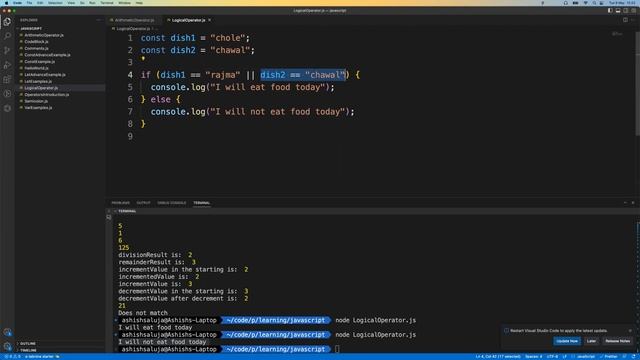The image size is (640, 360).
Task: Toggle primary sidebar layout icon in title bar
Action: pyautogui.click(x=610, y=11)
